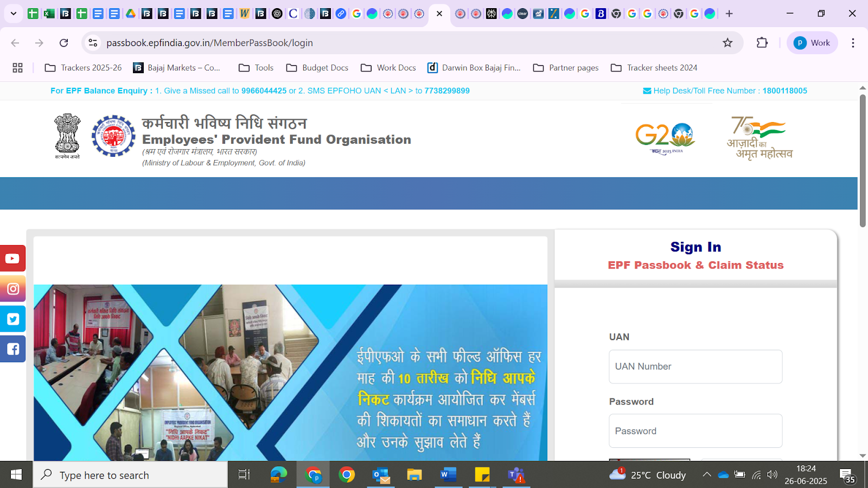Open the 25°C Cloudy weather widget
Image resolution: width=868 pixels, height=488 pixels.
click(647, 475)
